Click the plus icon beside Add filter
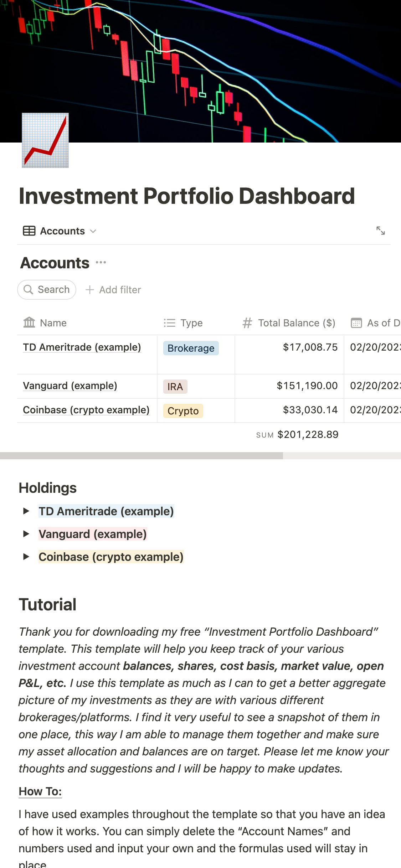401x868 pixels. click(x=90, y=290)
